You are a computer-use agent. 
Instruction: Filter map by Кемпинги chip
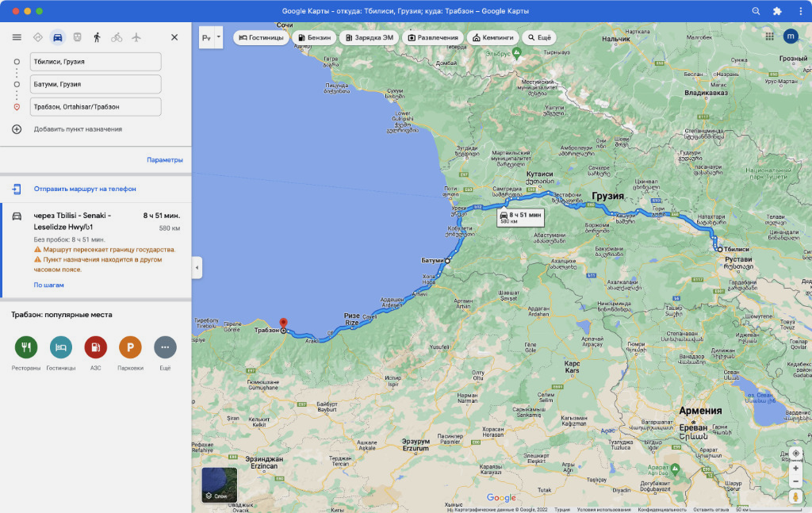pos(493,37)
